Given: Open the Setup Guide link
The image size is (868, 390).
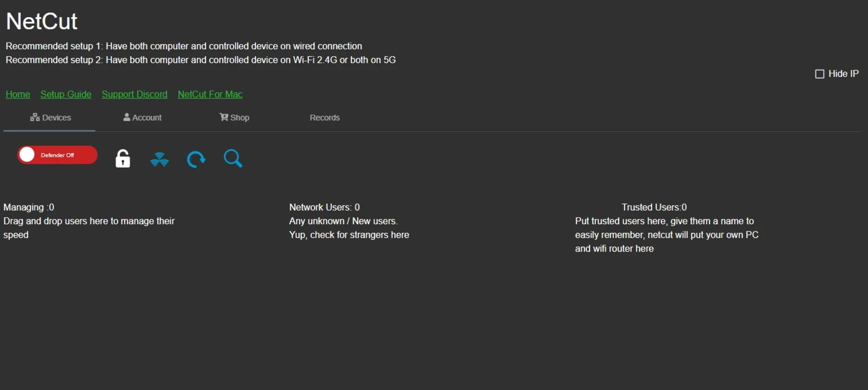Looking at the screenshot, I should tap(66, 94).
